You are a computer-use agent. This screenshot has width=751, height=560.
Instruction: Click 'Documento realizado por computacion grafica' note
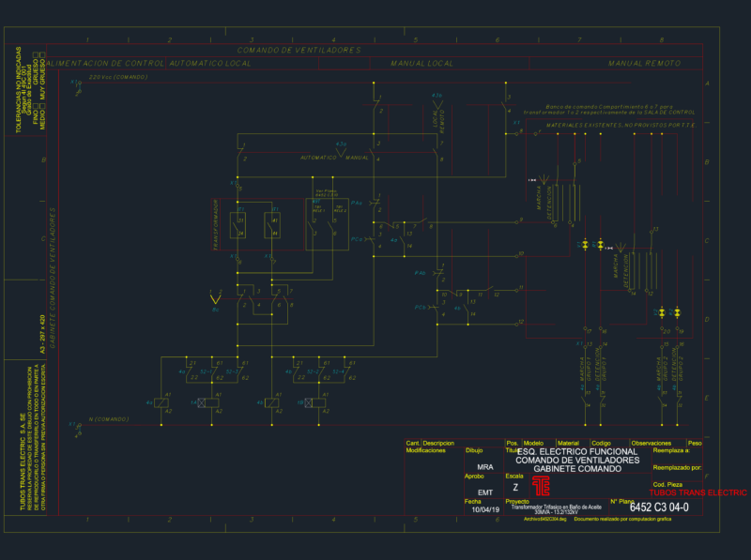tap(622, 520)
